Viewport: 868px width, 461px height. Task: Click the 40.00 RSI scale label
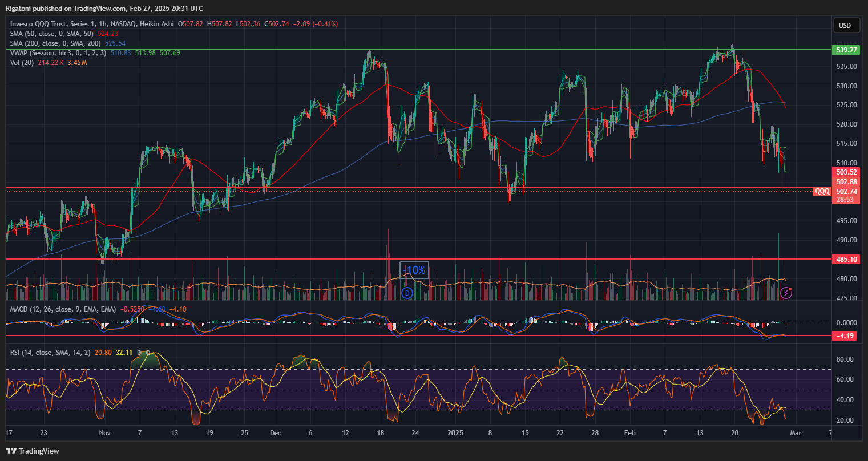pos(845,399)
